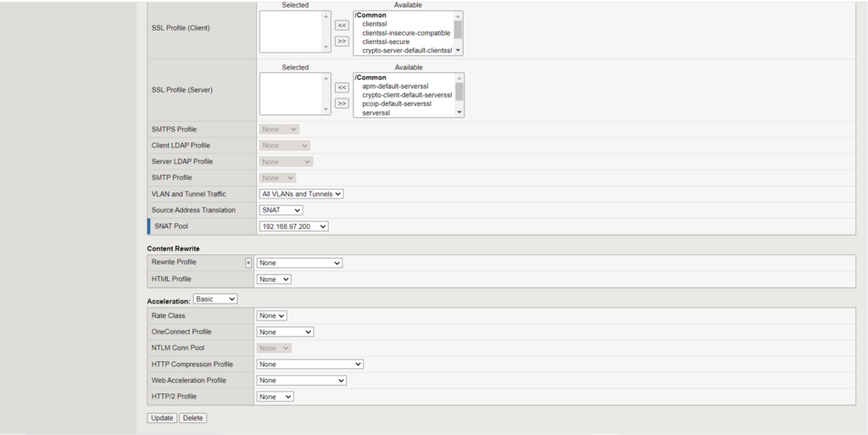Image resolution: width=868 pixels, height=435 pixels.
Task: Open the HTTP/2 Profile dropdown
Action: click(275, 396)
